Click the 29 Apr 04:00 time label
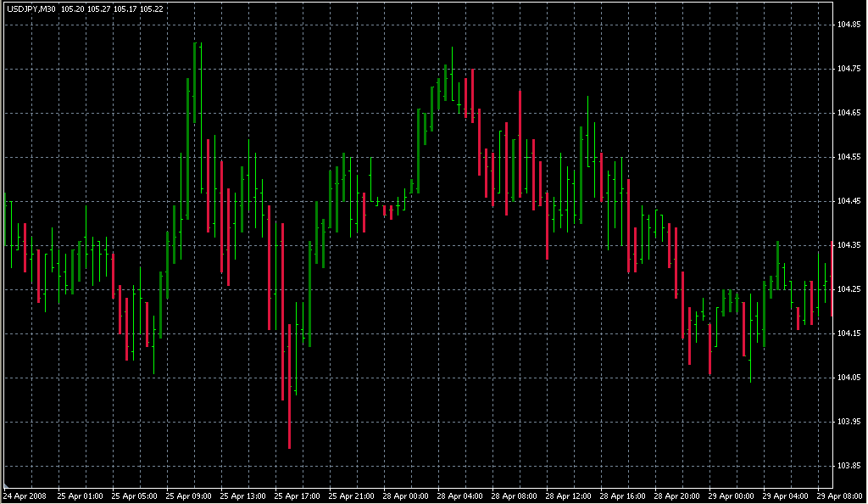This screenshot has height=504, width=868. [785, 496]
